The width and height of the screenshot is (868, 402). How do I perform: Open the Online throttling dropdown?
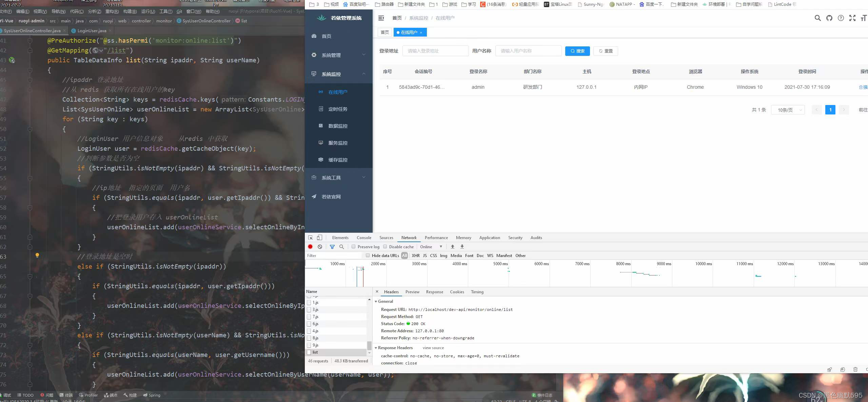[431, 247]
